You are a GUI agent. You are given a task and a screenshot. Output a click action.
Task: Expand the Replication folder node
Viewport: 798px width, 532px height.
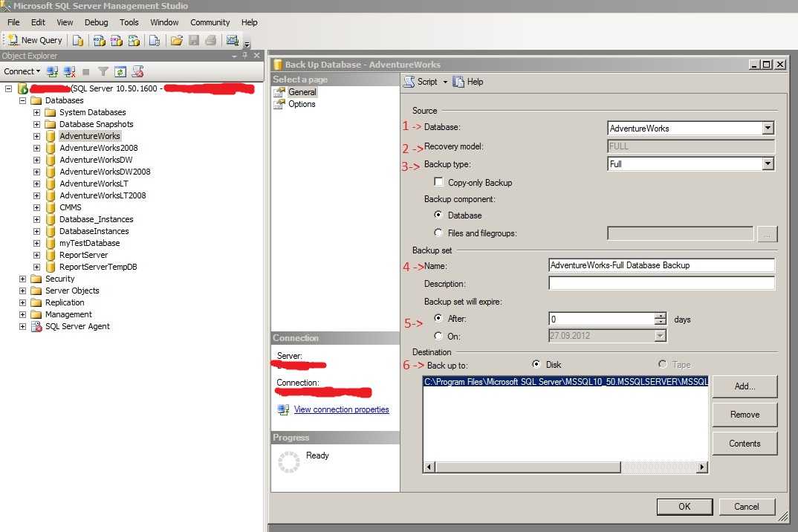tap(22, 303)
